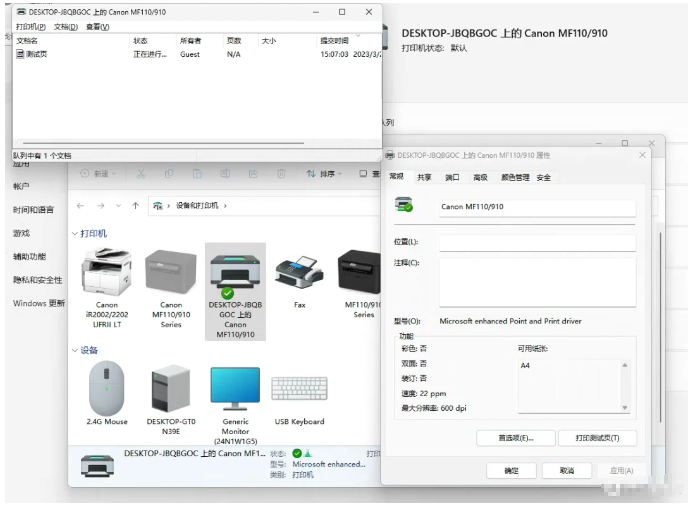Screen dimensions: 695x510
Task: Open 打印机(P) menu in queue window
Action: [x=31, y=27]
